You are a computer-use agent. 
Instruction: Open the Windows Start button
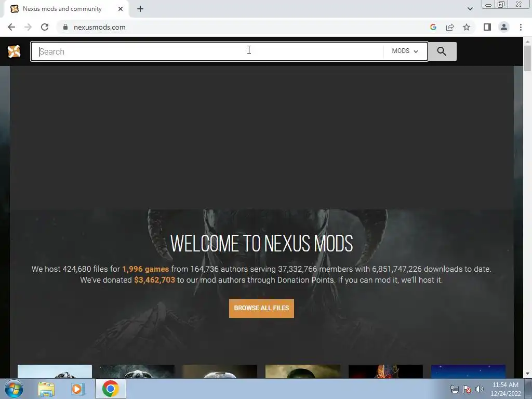14,389
